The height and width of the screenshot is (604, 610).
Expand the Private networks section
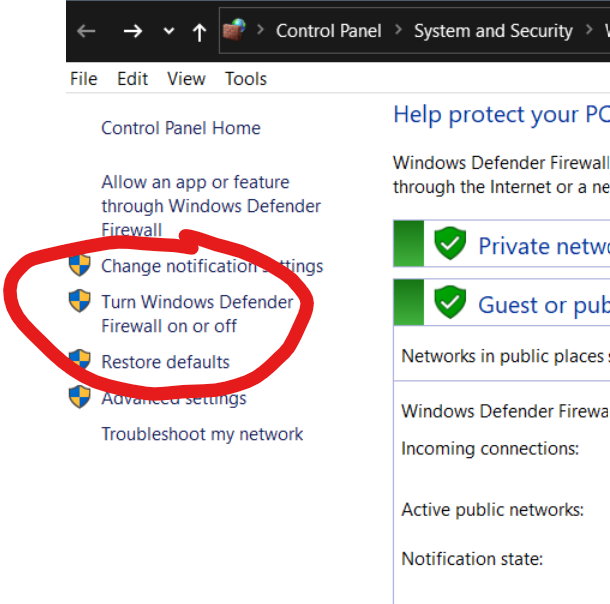pos(544,246)
